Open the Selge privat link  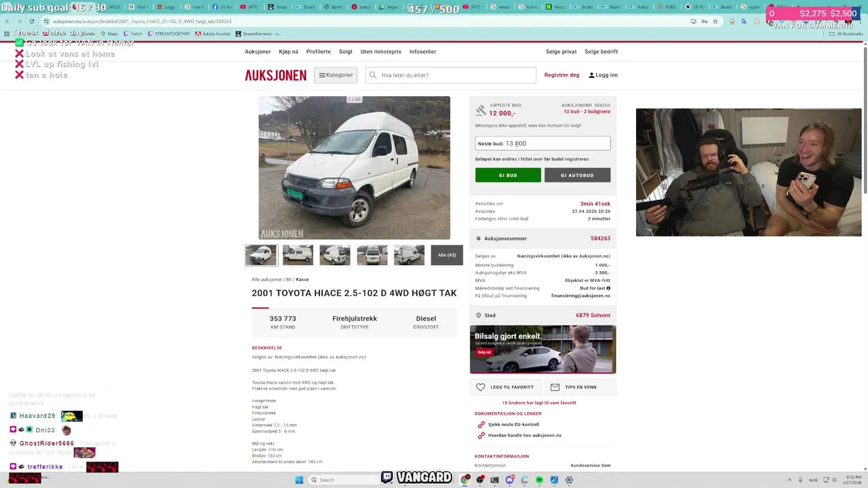(561, 52)
